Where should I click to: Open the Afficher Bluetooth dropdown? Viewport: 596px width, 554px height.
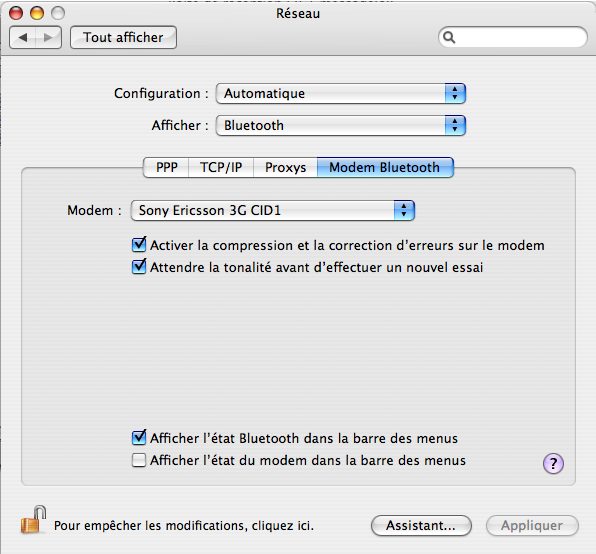pos(341,125)
